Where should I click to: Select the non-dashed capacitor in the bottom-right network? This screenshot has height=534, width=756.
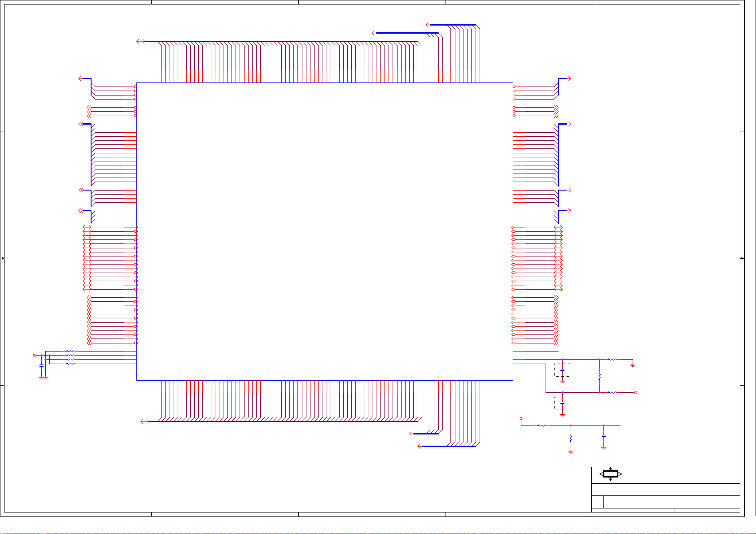click(x=604, y=436)
